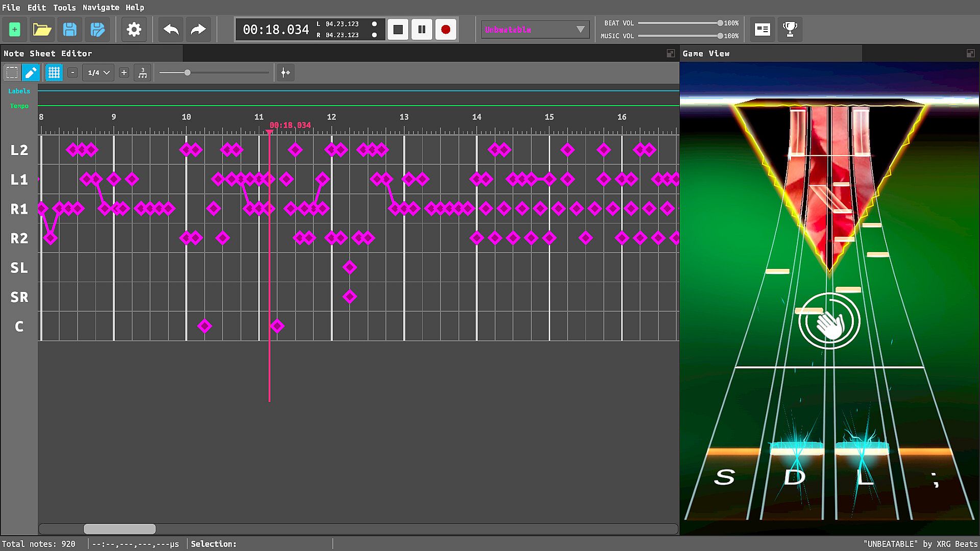Select the pencil draw tool

(31, 73)
